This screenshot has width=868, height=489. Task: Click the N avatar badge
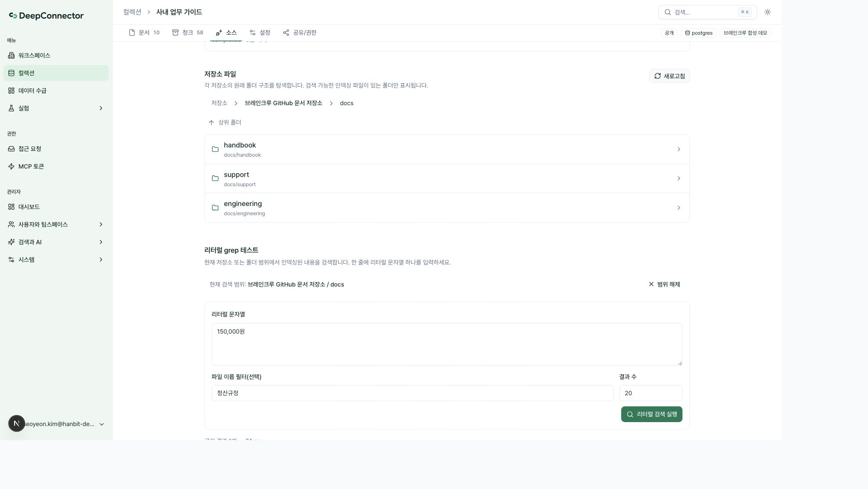click(x=17, y=423)
